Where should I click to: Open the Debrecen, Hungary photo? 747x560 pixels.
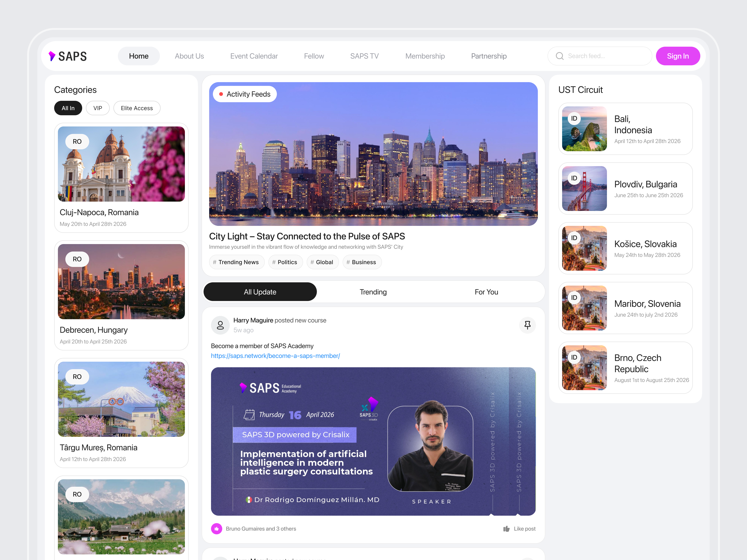[121, 282]
